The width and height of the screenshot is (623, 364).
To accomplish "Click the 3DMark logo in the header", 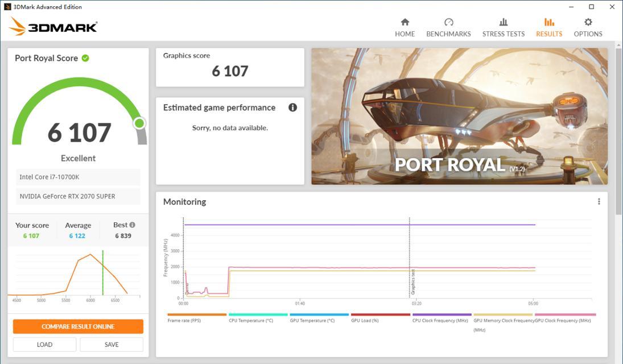I will (x=53, y=26).
